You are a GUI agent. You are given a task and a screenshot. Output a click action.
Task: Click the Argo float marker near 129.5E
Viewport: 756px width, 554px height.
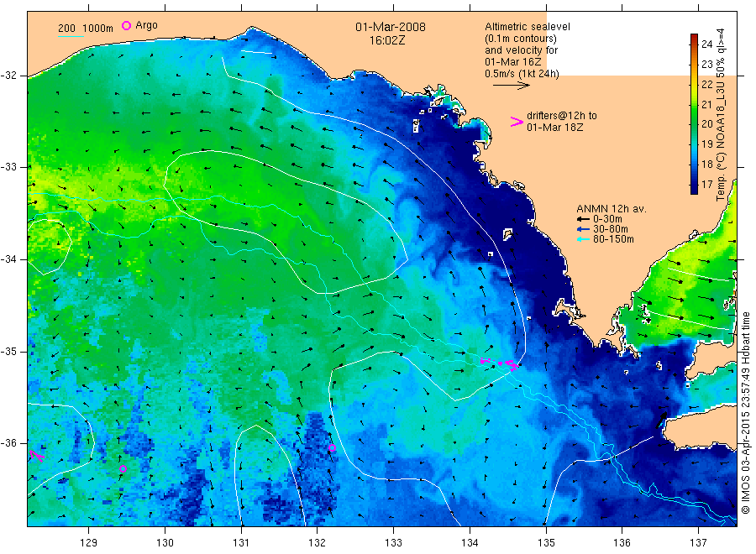123,468
